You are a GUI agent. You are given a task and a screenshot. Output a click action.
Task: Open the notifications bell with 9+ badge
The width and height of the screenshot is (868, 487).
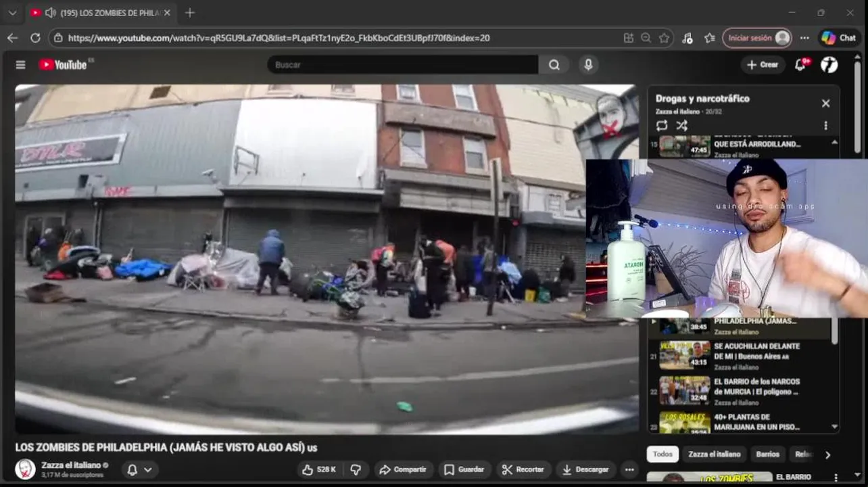point(801,65)
